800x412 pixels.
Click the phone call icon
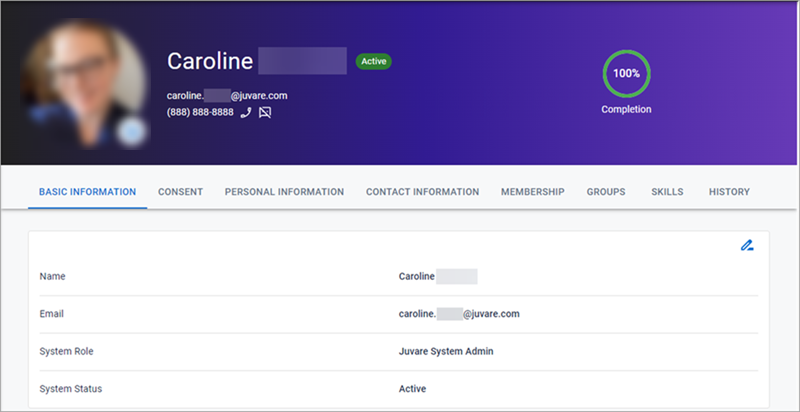[246, 113]
